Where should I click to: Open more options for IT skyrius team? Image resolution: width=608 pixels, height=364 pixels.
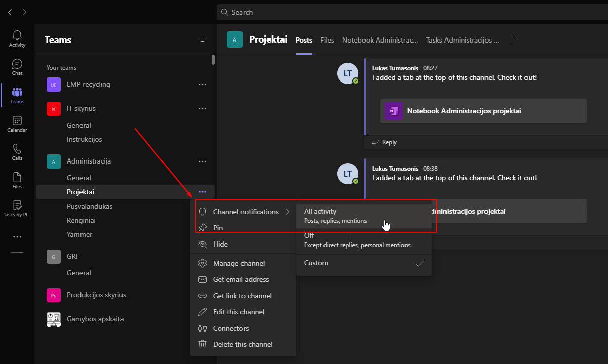(x=202, y=109)
